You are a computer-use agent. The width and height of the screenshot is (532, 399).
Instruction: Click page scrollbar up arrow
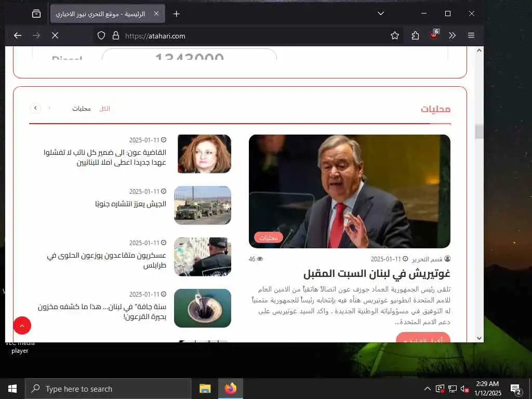[479, 50]
